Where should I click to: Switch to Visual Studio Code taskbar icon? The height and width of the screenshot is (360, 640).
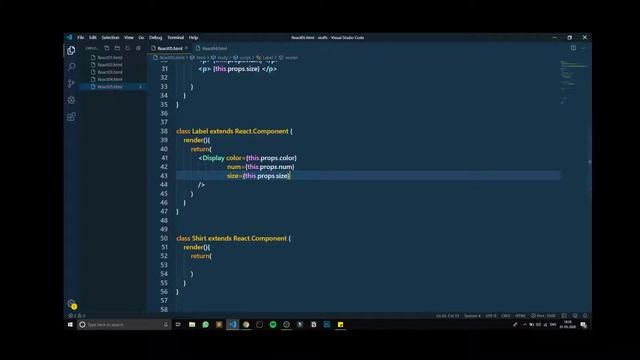tap(233, 324)
